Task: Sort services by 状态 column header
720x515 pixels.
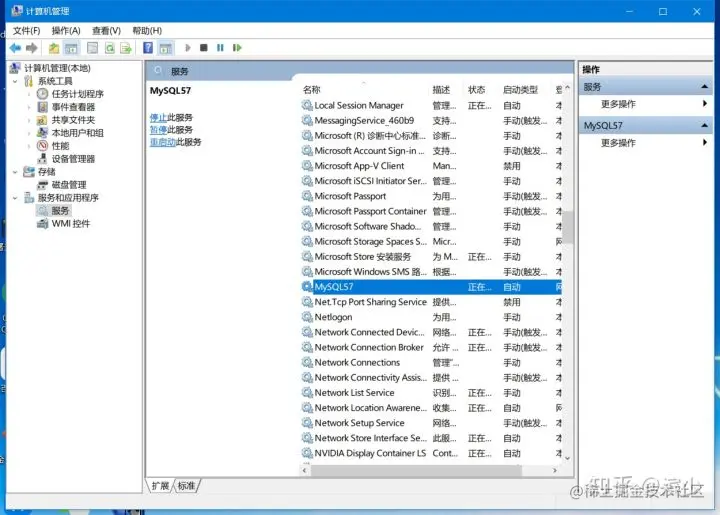Action: [476, 90]
